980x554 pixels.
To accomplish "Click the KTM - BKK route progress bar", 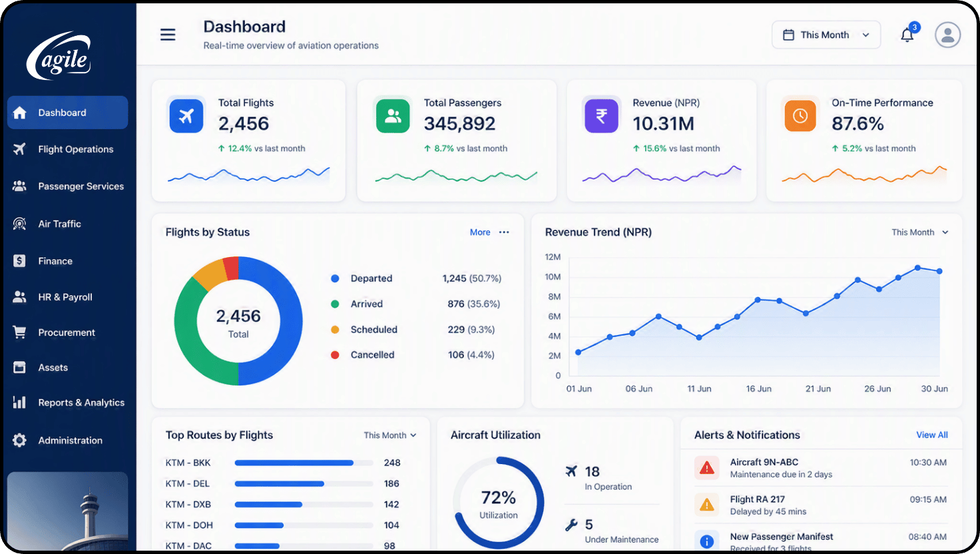I will coord(304,463).
